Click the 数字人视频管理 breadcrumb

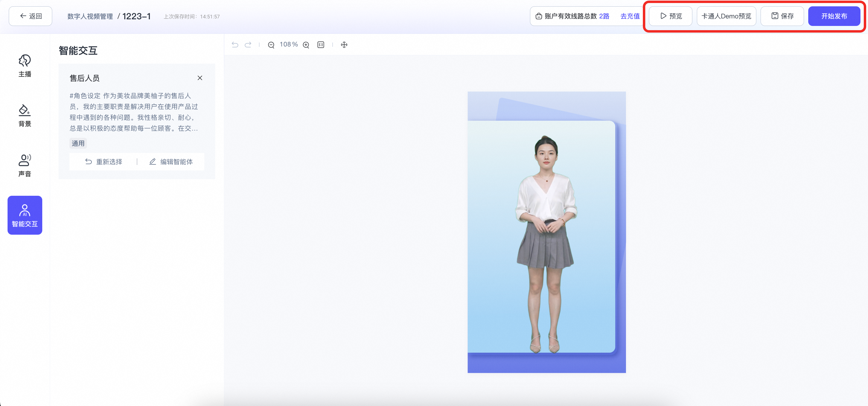(x=90, y=16)
